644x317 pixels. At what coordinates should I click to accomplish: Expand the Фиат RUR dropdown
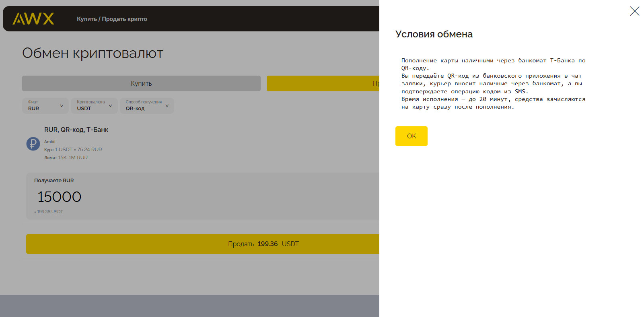click(45, 105)
